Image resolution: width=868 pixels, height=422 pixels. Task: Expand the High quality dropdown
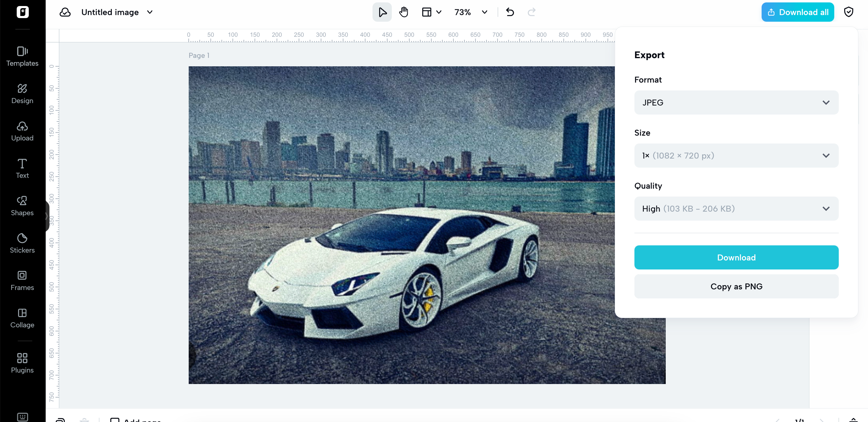[x=736, y=209]
